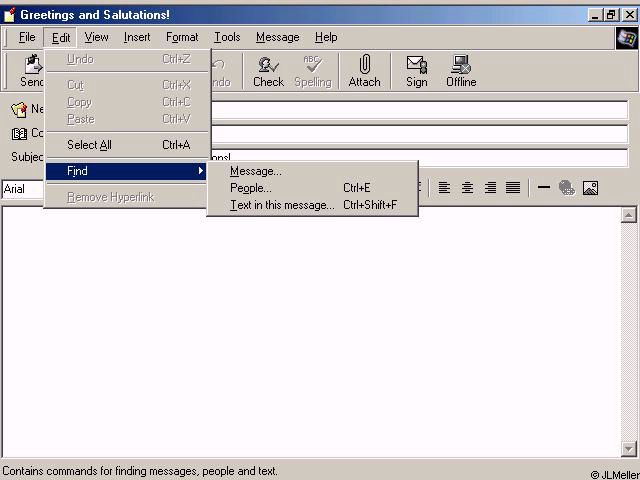Click the status bar help text
Viewport: 640px width, 480px height.
tap(140, 471)
